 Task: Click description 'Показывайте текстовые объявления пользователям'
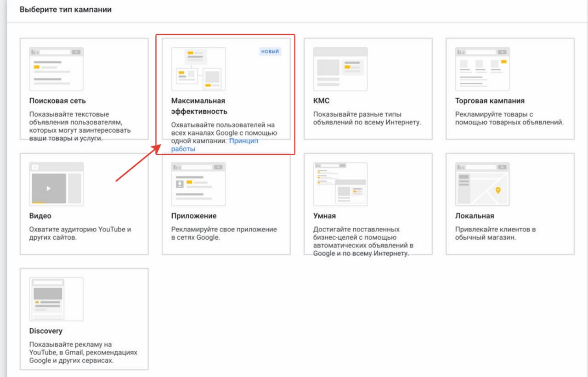(80, 126)
